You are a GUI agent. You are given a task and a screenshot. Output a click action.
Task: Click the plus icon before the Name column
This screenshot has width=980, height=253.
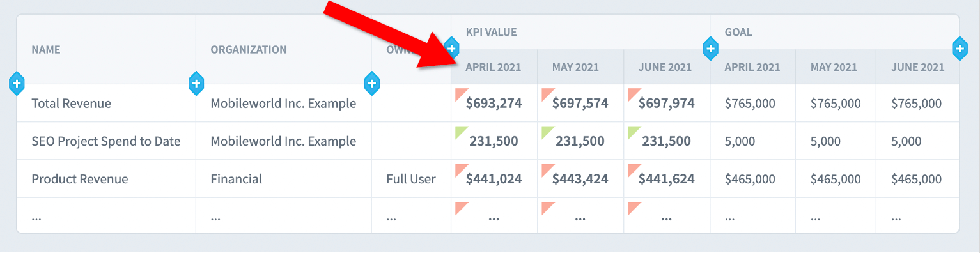tap(17, 83)
